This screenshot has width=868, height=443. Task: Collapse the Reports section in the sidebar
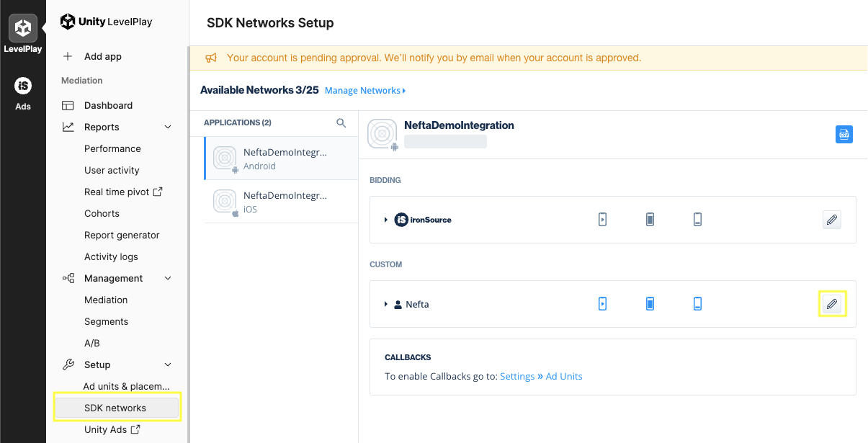point(167,127)
